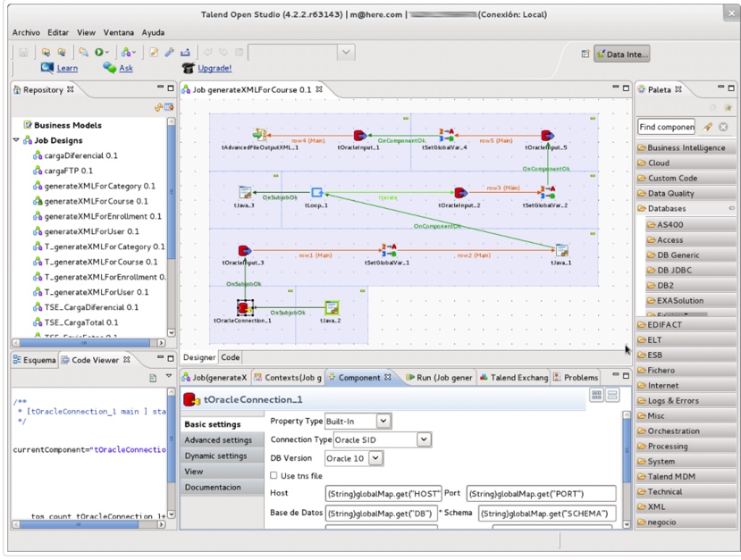Click the Upgrade! link
Viewport: 741px width, 560px height.
(215, 68)
